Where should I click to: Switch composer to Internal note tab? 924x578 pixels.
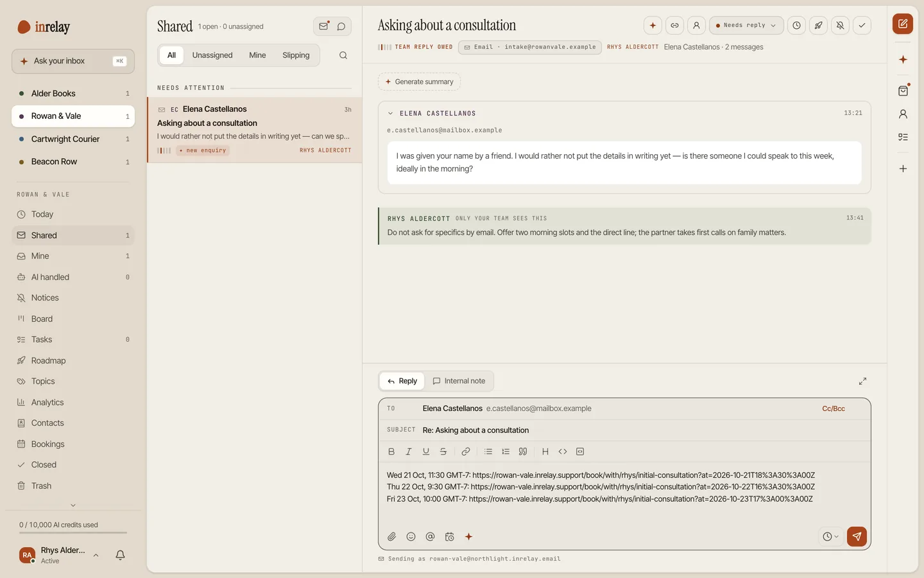coord(459,381)
